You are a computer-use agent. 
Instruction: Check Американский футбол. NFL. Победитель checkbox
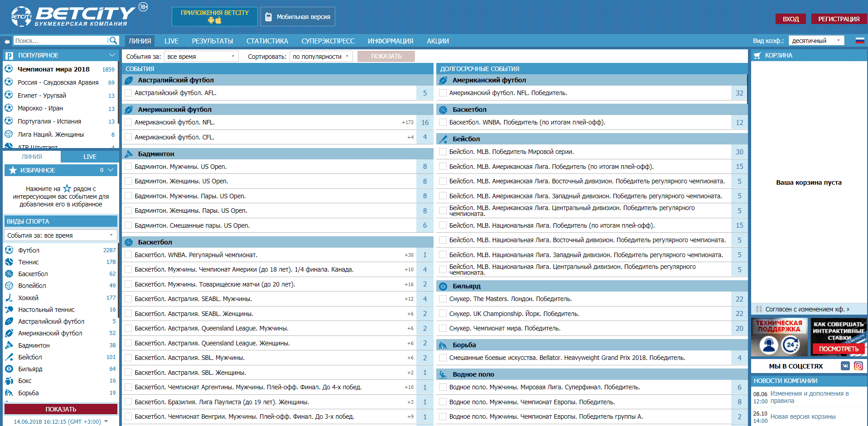[x=443, y=93]
